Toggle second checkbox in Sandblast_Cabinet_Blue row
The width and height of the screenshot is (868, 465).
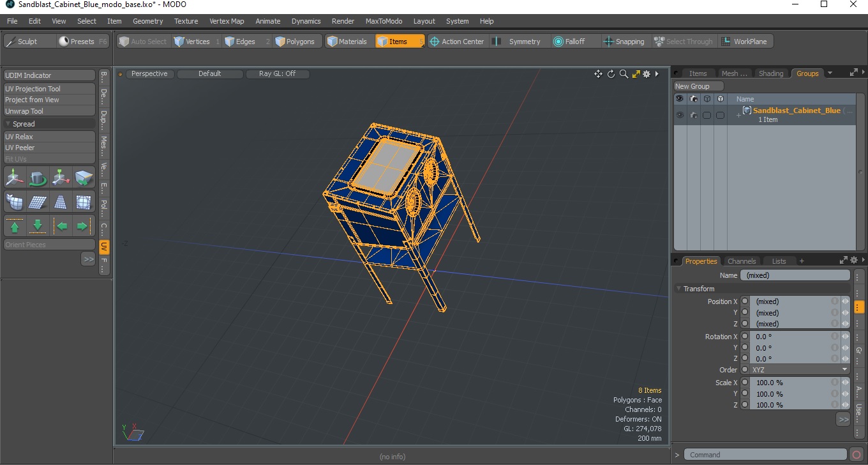point(721,115)
